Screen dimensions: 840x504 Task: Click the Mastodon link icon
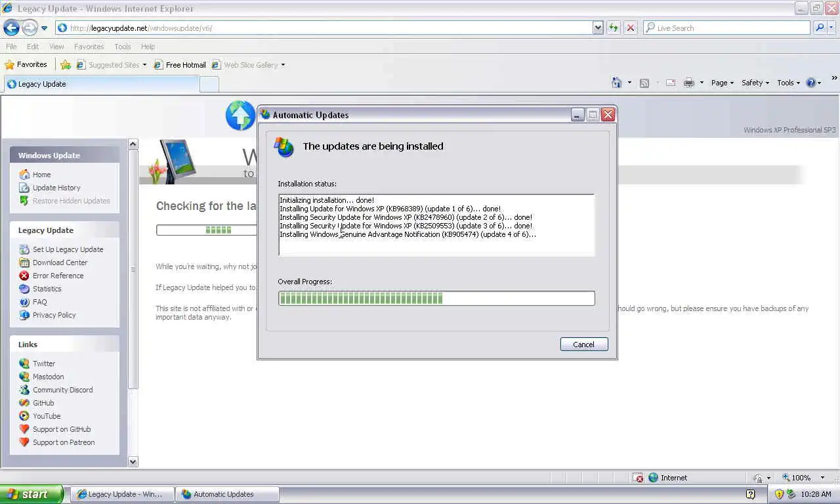24,377
